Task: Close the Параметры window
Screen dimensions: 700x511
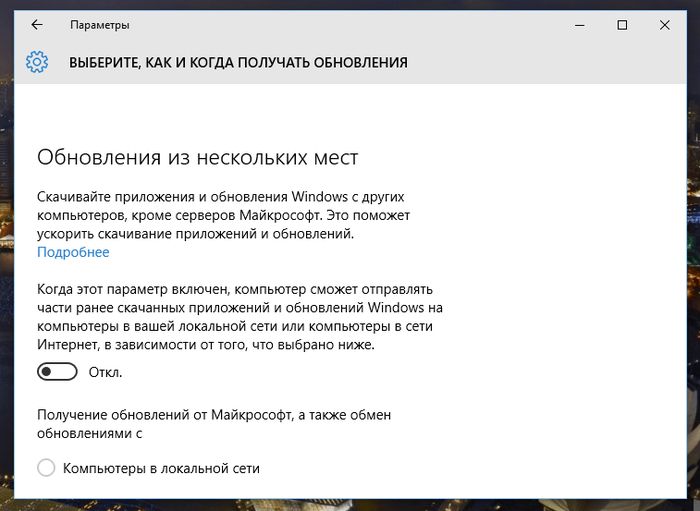Action: click(x=664, y=25)
